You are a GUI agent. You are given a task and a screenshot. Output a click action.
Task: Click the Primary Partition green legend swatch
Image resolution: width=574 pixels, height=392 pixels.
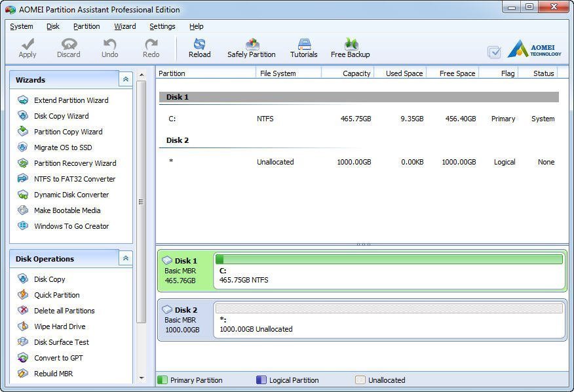[x=162, y=380]
